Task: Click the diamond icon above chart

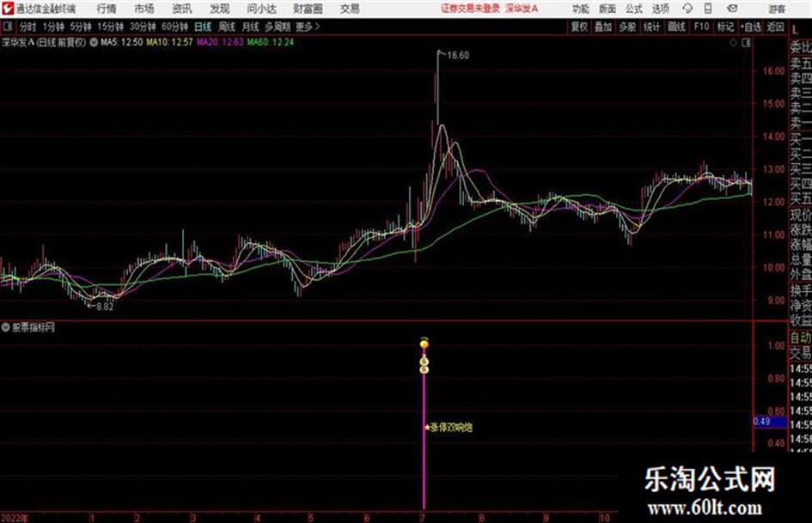Action: [x=733, y=43]
